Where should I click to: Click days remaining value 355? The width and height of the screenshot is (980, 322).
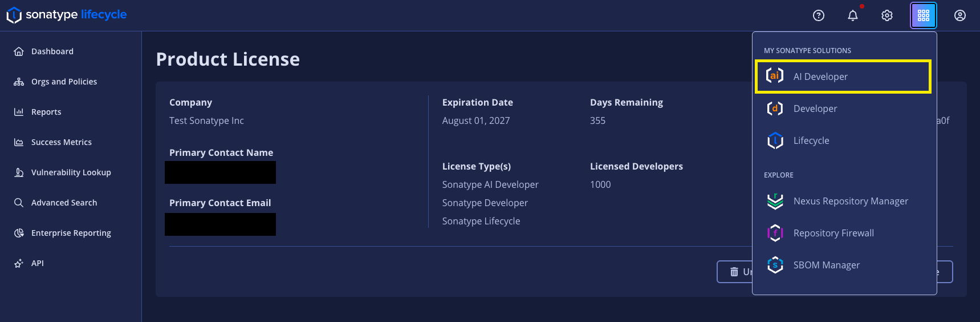click(597, 120)
